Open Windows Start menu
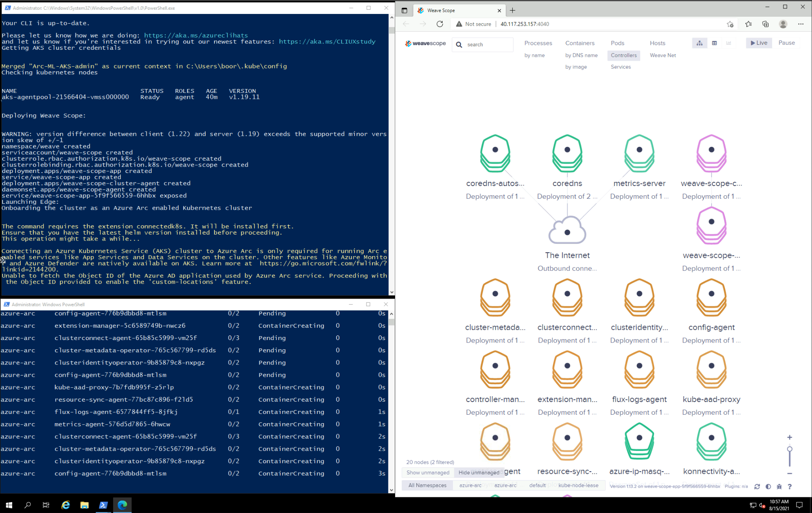Image resolution: width=812 pixels, height=513 pixels. pyautogui.click(x=9, y=505)
